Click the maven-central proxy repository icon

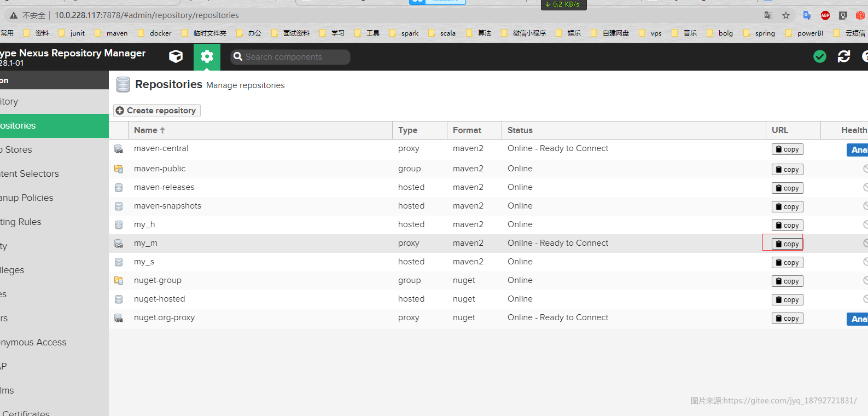pyautogui.click(x=119, y=149)
